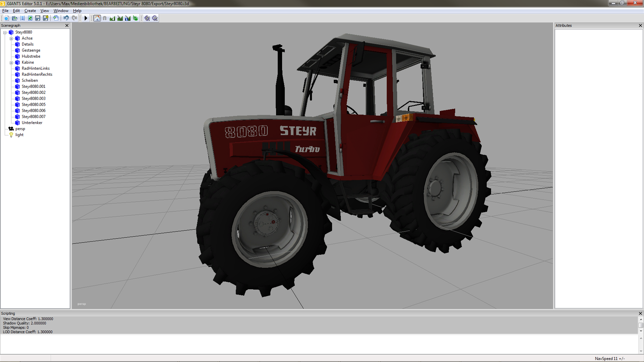
Task: Click the light bulb icon beside light
Action: pyautogui.click(x=11, y=135)
